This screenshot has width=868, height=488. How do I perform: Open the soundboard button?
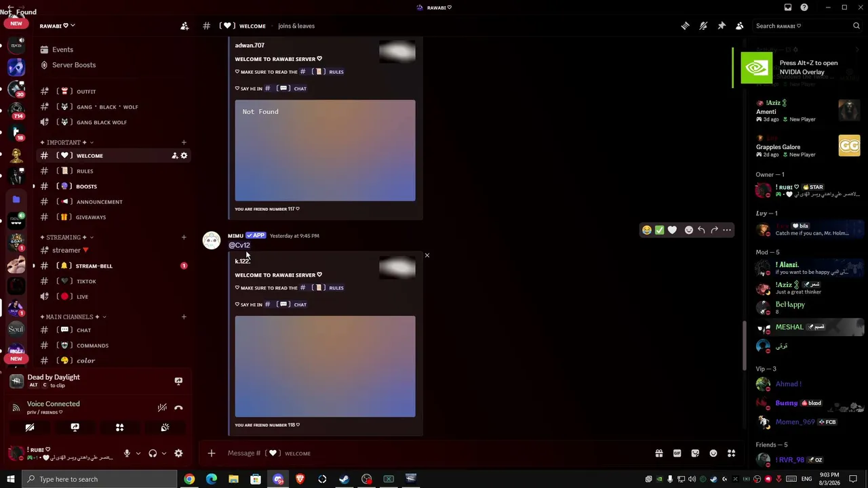pos(165,428)
